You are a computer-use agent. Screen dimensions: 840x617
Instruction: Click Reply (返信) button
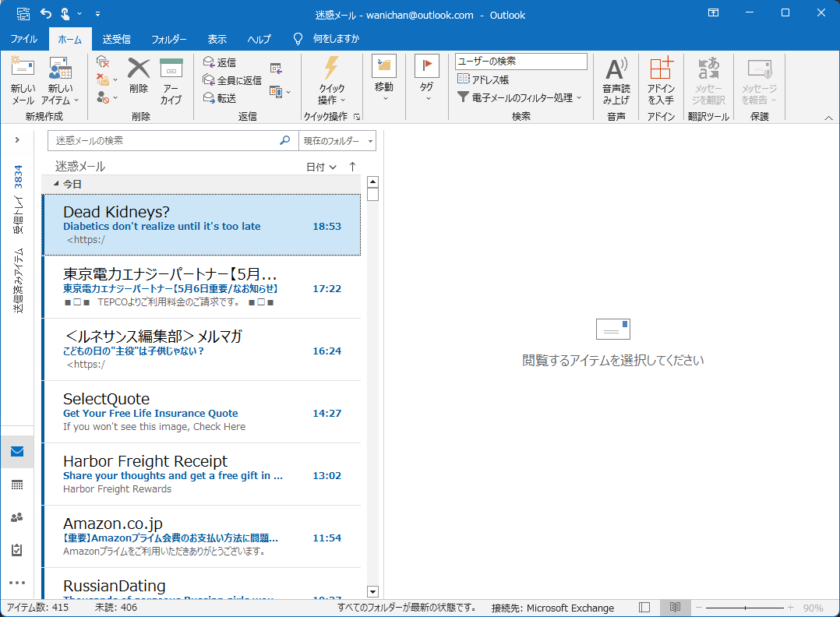point(219,62)
